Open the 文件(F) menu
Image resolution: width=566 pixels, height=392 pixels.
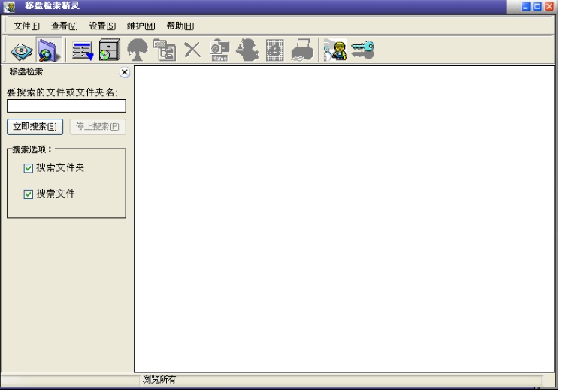[x=26, y=26]
